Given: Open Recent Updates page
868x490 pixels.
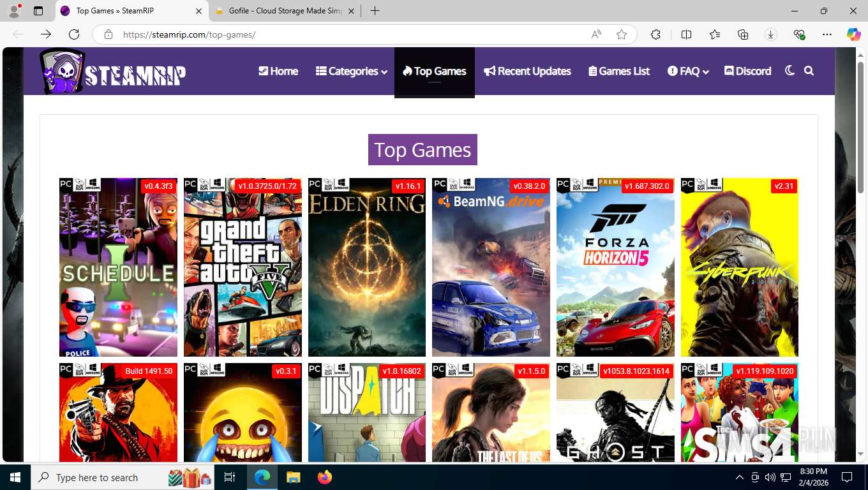Looking at the screenshot, I should 528,71.
